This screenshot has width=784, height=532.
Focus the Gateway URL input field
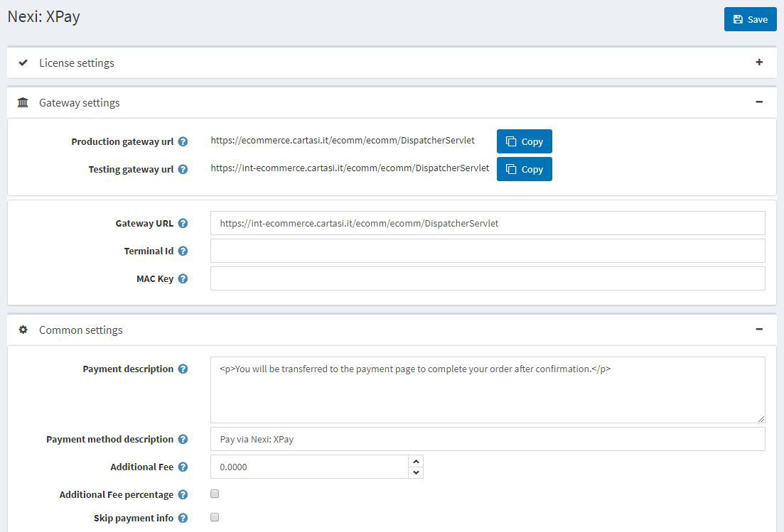(488, 223)
